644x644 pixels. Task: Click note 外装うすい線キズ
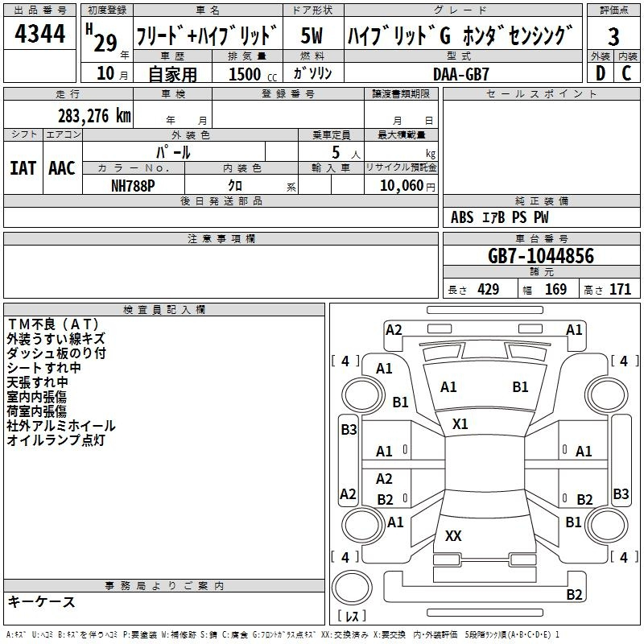coord(56,339)
